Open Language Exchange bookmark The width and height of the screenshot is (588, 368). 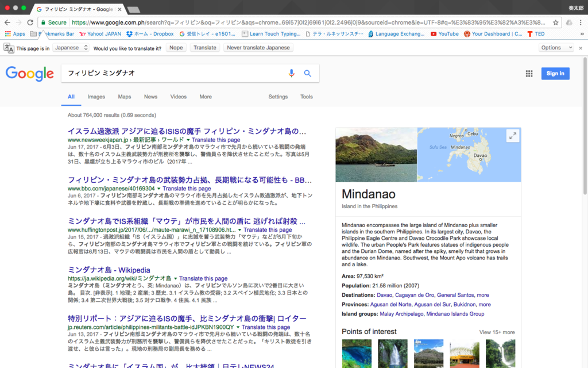pyautogui.click(x=396, y=34)
